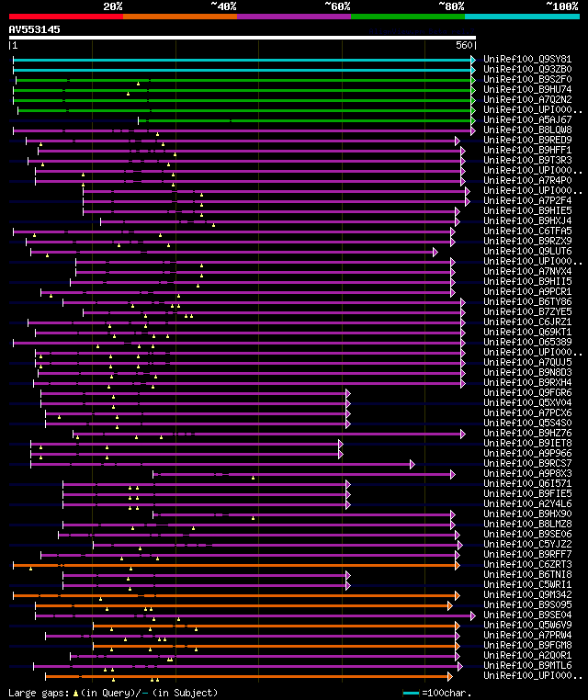This screenshot has width=588, height=700.
Task: Click hit label UniRef100_Q5S4S0
Action: 527,423
